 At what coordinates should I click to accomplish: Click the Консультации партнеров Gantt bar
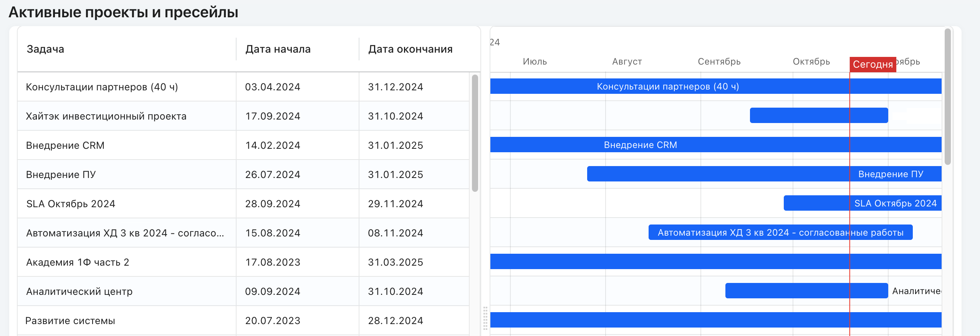[x=716, y=86]
